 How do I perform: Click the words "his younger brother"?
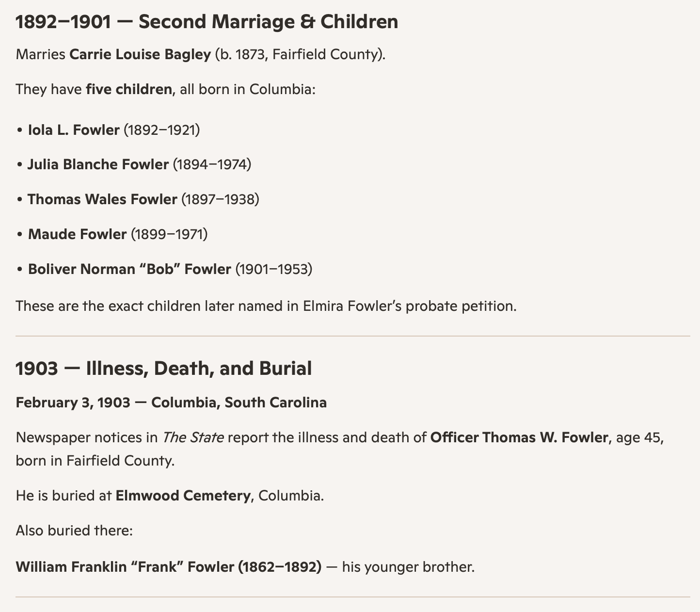coord(407,566)
